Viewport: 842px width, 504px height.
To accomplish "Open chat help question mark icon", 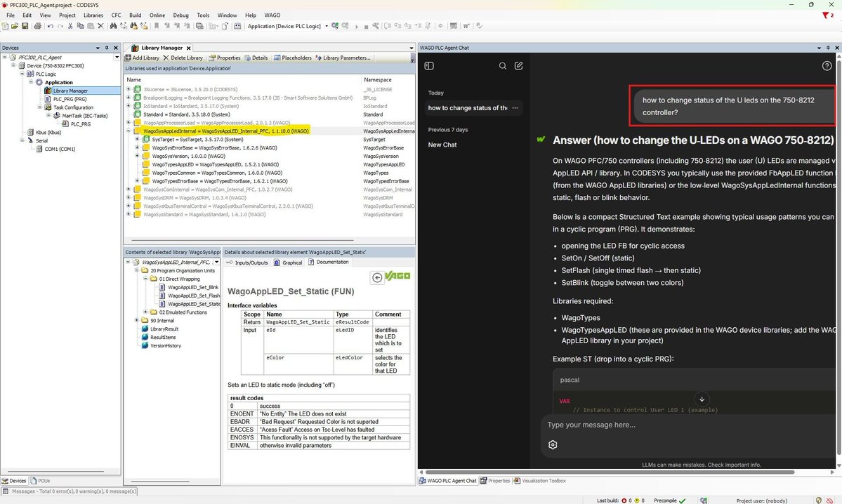I will tap(827, 66).
